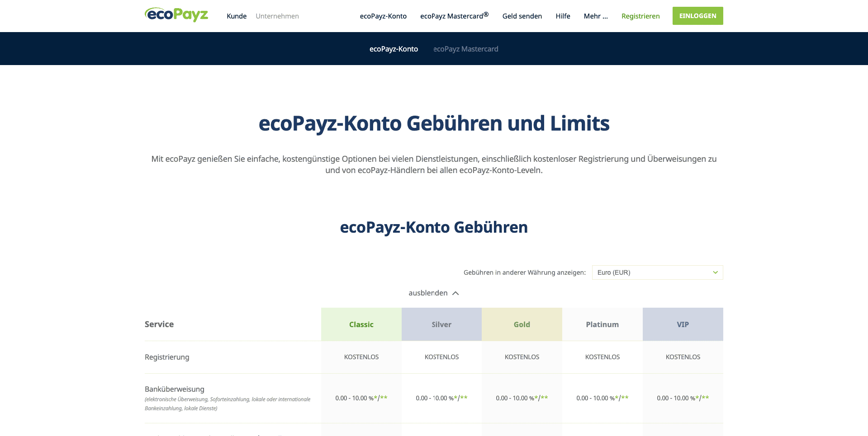Click the Banküberweisung row label

click(x=175, y=389)
